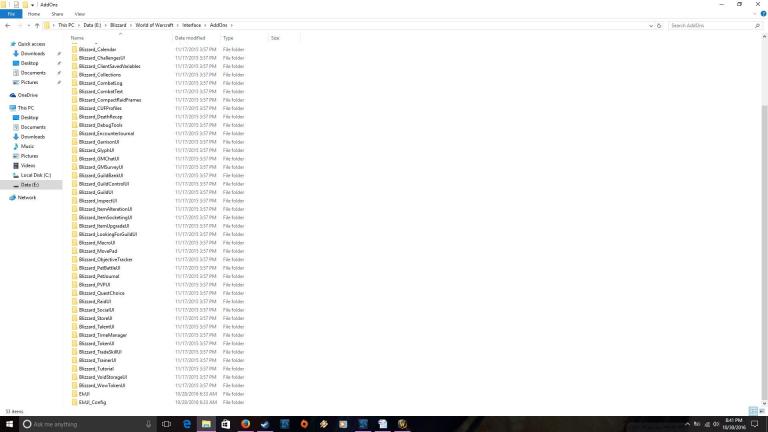
Task: Switch to the View ribbon tab
Action: (x=80, y=14)
